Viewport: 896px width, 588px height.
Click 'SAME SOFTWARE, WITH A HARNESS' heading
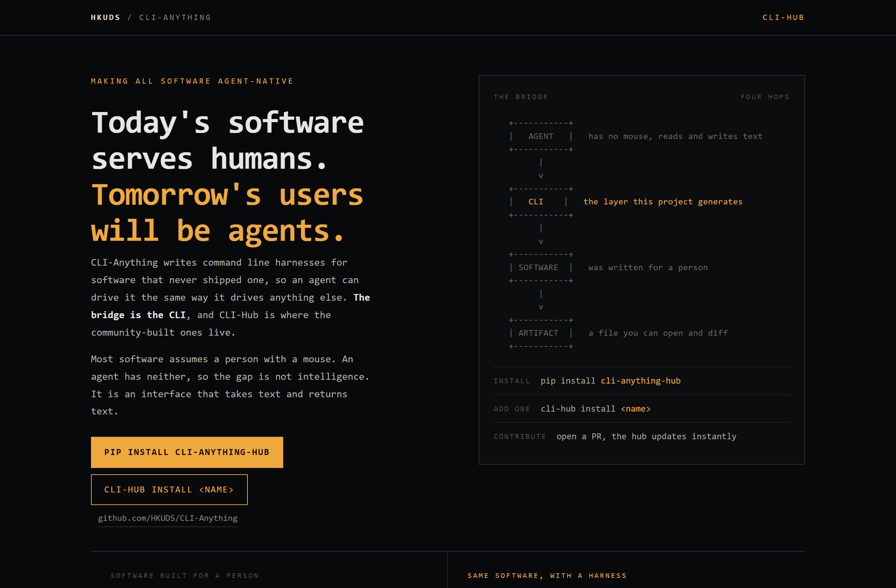pyautogui.click(x=547, y=576)
